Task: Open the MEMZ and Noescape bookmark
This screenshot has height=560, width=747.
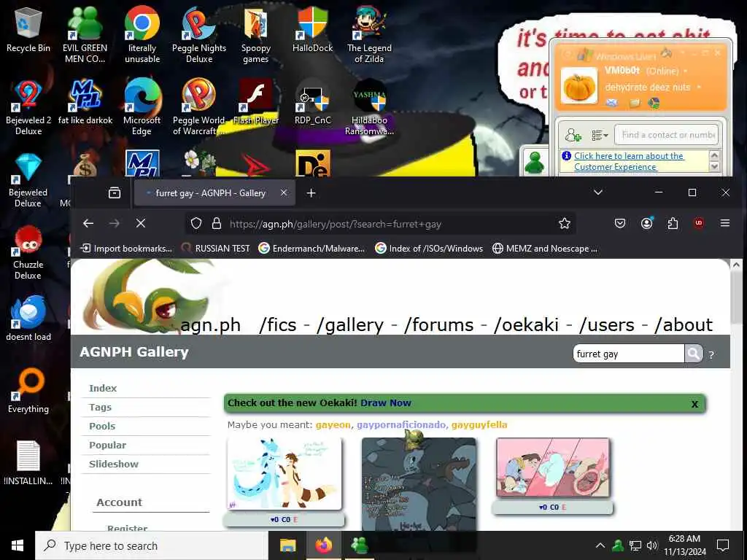Action: 545,249
